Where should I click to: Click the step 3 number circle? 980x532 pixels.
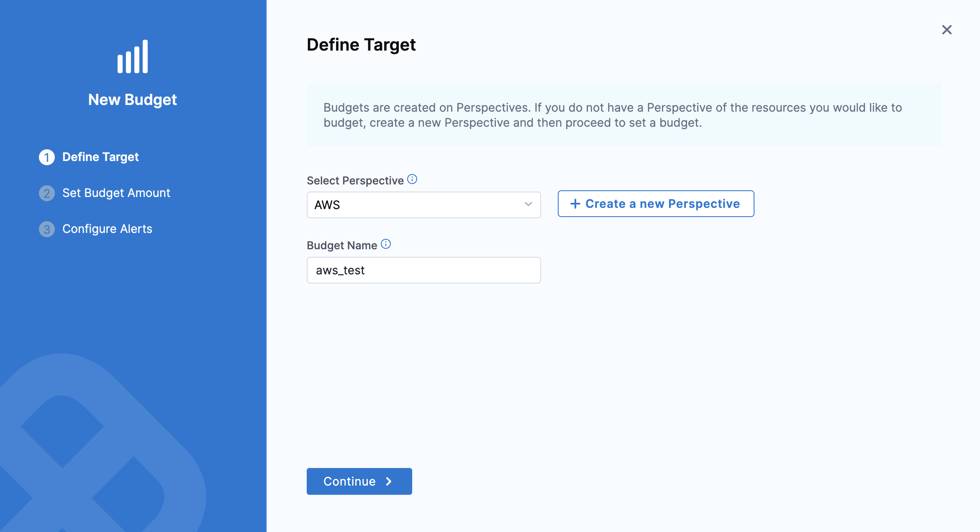[x=47, y=229]
